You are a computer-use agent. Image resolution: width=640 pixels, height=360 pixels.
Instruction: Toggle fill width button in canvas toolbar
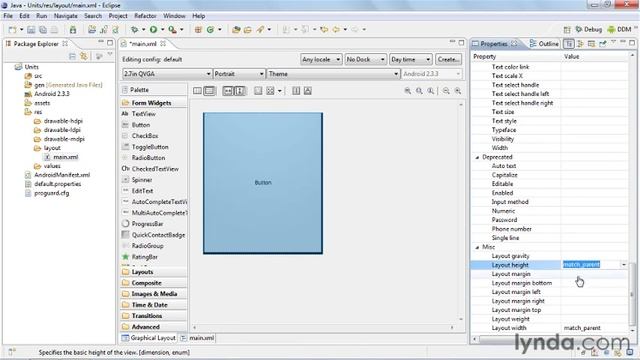(228, 91)
